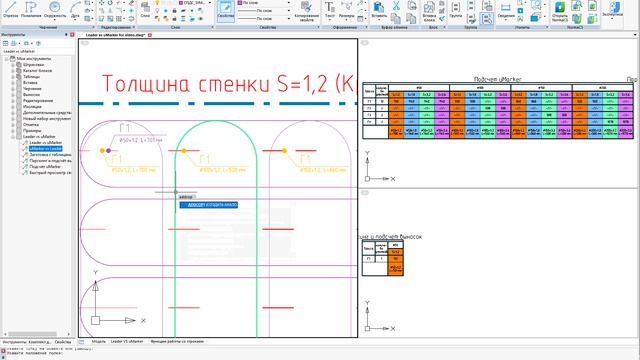Select the Размеры dimensions tool
This screenshot has height=360, width=640.
pyautogui.click(x=347, y=10)
